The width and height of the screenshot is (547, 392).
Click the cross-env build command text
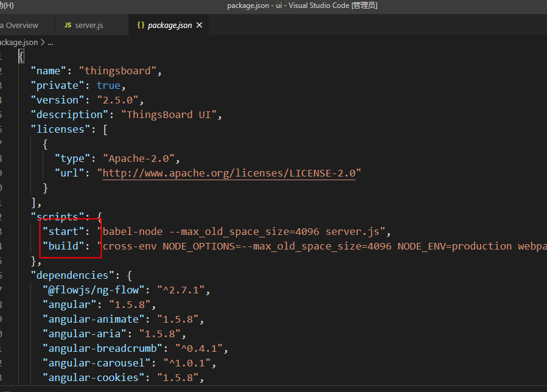tap(322, 246)
